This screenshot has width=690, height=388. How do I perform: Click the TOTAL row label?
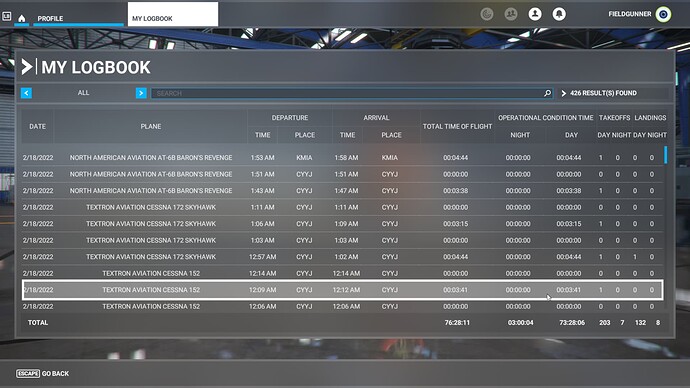click(x=38, y=322)
